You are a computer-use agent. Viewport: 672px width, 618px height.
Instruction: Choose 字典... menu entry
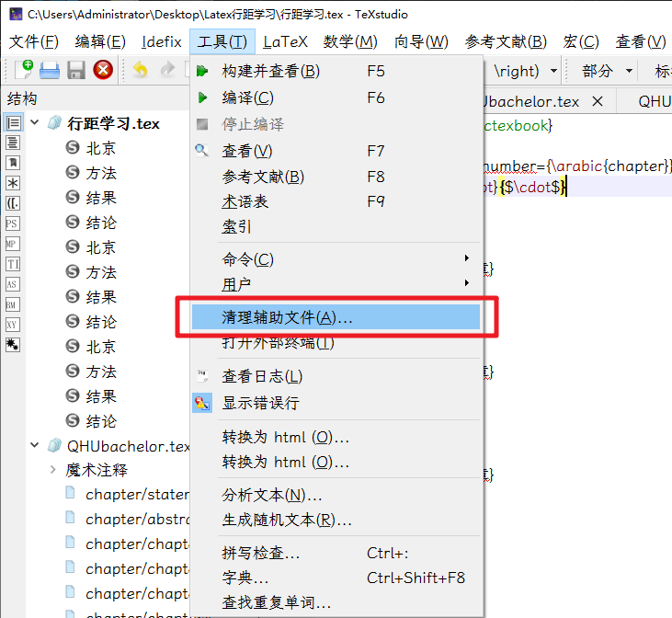pos(336,578)
